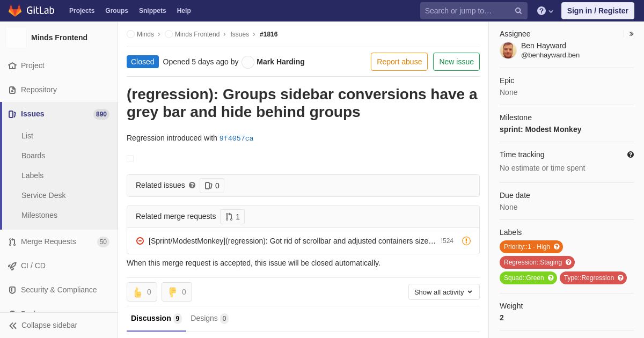Click the GitLab fox logo
Viewport: 644px width, 338px height.
(x=15, y=11)
